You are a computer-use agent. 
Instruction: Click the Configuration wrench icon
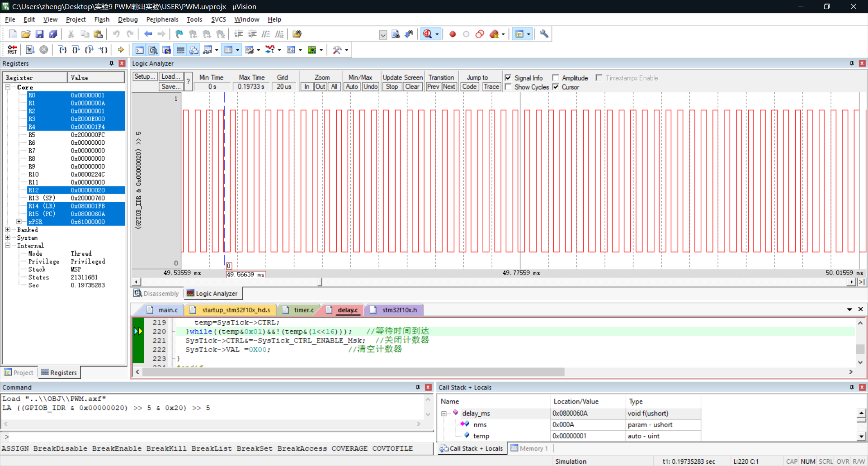click(x=544, y=34)
